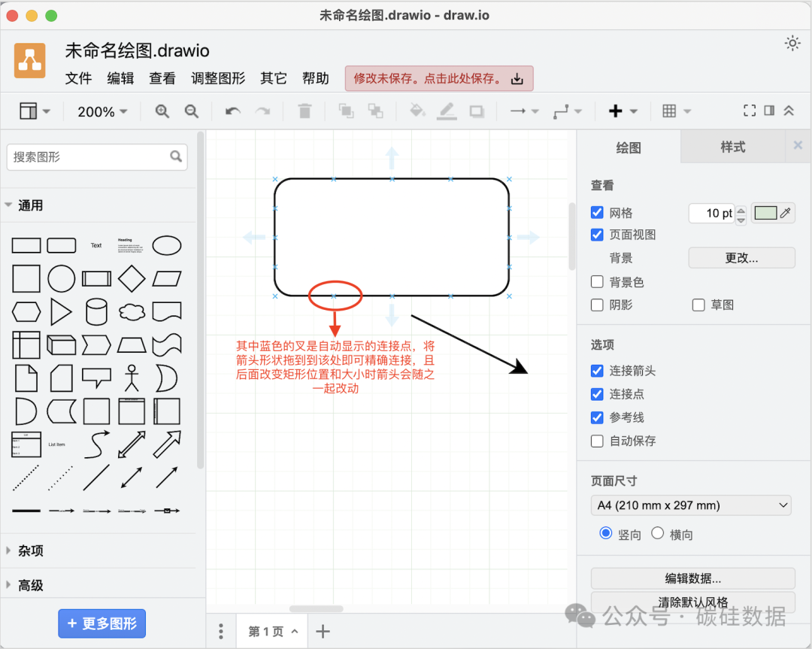Image resolution: width=812 pixels, height=649 pixels.
Task: Disable the 网格 checkbox
Action: click(596, 212)
